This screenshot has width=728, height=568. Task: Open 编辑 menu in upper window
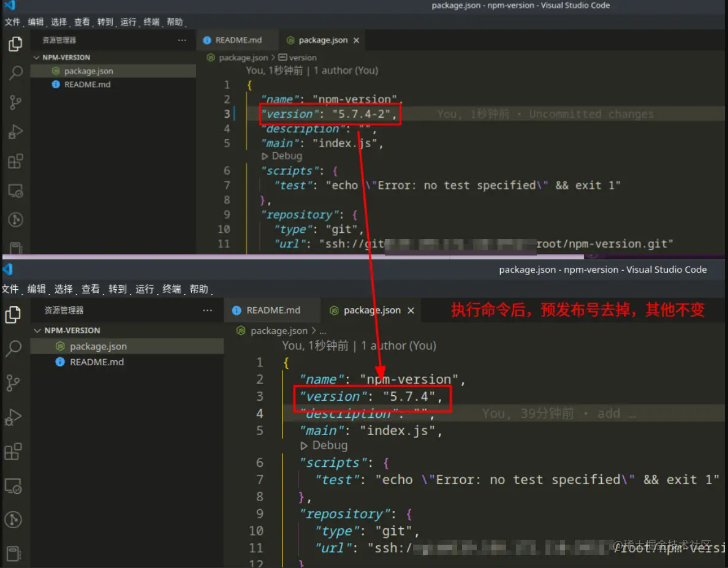click(36, 22)
